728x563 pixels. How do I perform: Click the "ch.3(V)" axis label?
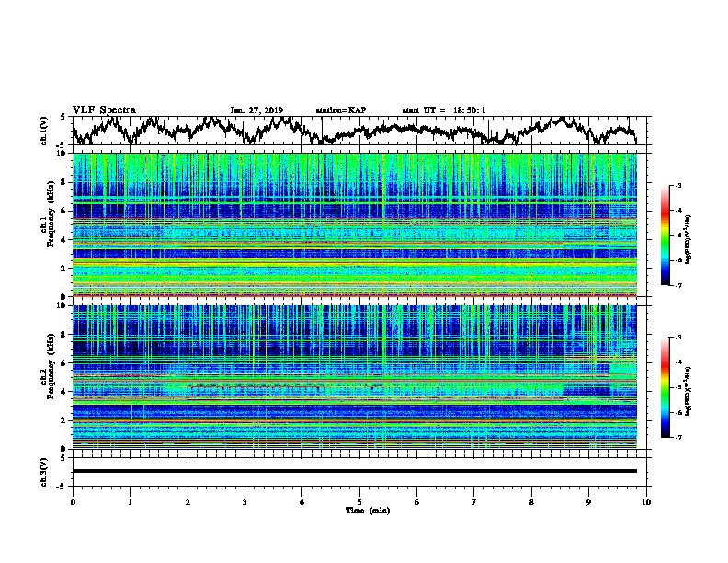point(43,472)
